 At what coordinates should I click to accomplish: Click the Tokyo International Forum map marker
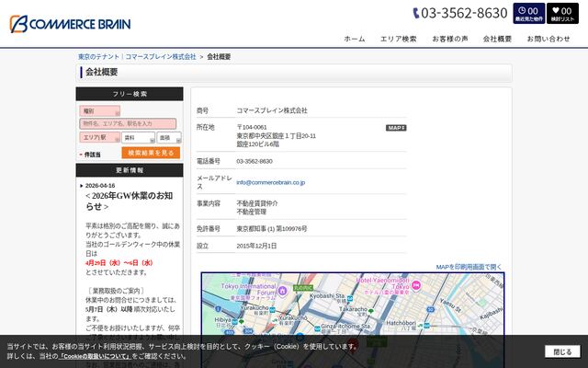pos(282,291)
